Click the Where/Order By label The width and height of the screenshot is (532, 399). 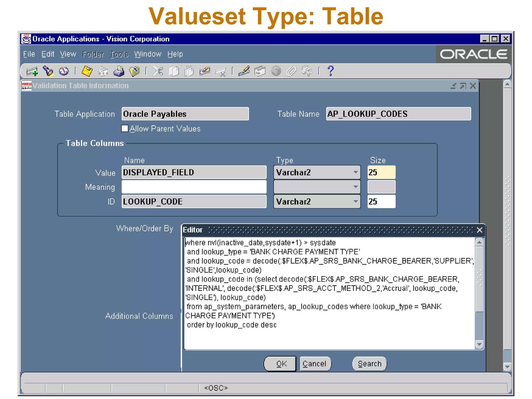[144, 229]
